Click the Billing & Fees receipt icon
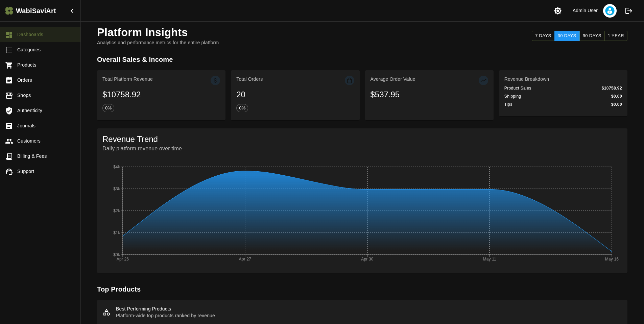 [9, 156]
